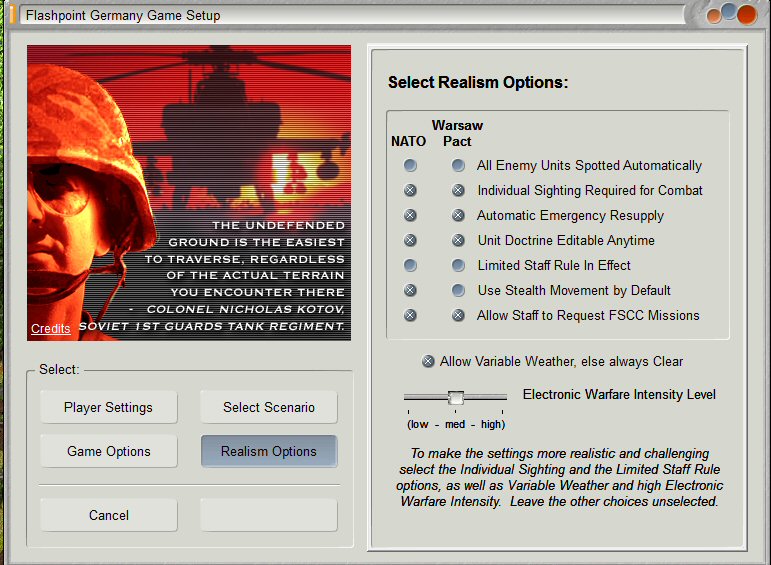Viewport: 771px width, 565px height.
Task: Open Player Settings
Action: click(109, 407)
